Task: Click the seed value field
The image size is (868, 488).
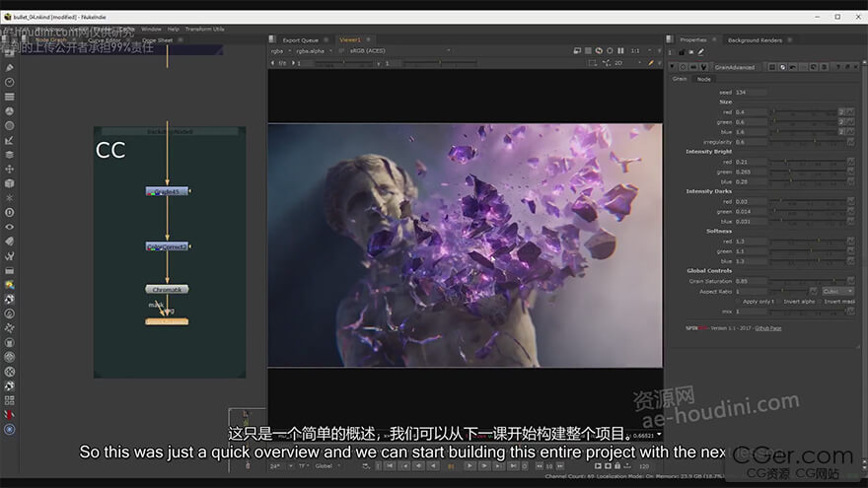Action: (x=751, y=93)
